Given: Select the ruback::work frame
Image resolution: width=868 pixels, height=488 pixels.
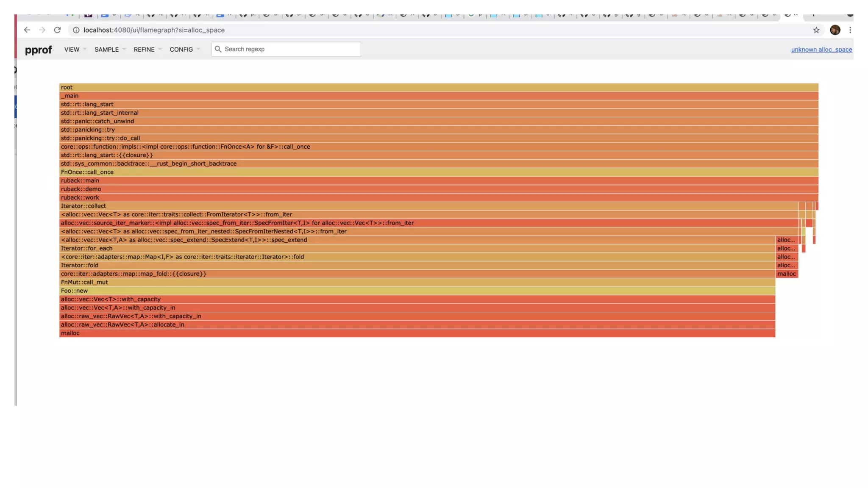Looking at the screenshot, I should pyautogui.click(x=438, y=197).
